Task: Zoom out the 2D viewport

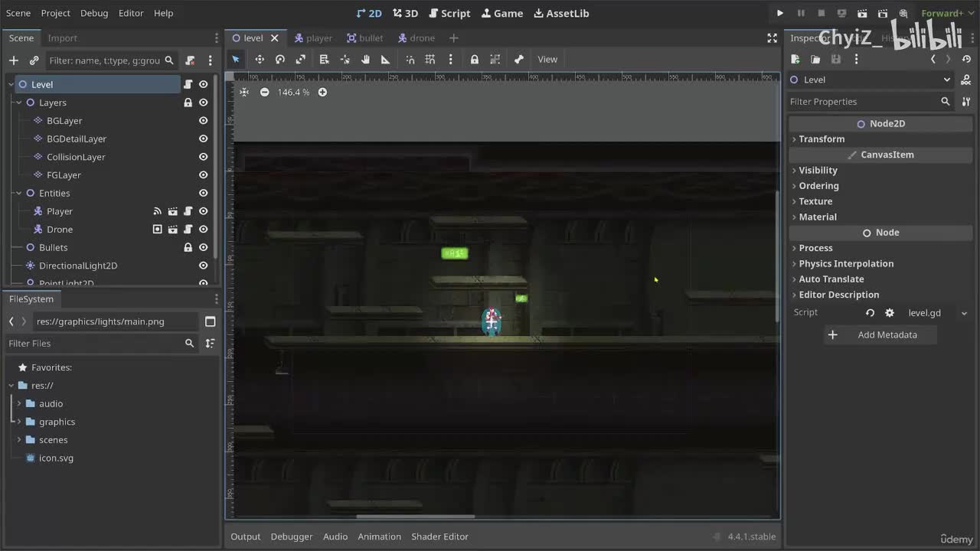Action: click(x=265, y=92)
